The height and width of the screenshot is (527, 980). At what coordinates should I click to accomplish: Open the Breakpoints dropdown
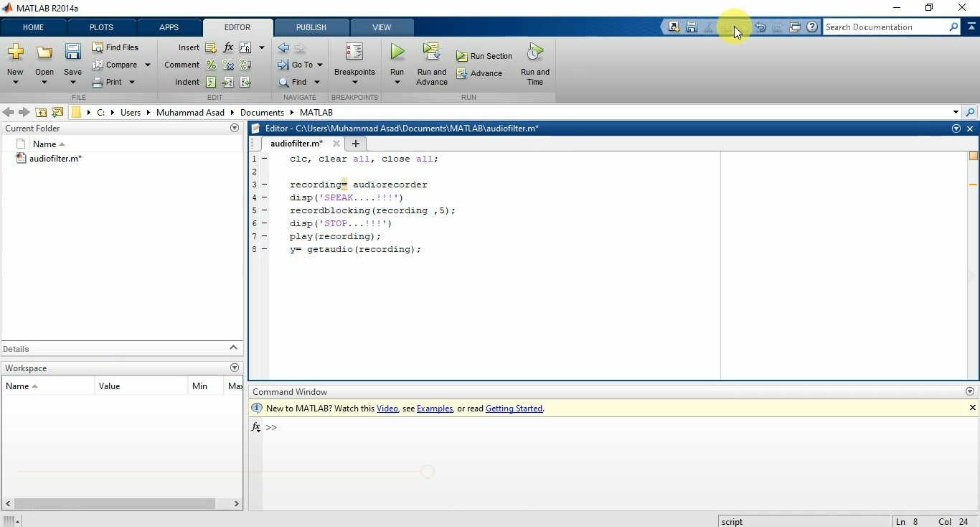(x=354, y=80)
